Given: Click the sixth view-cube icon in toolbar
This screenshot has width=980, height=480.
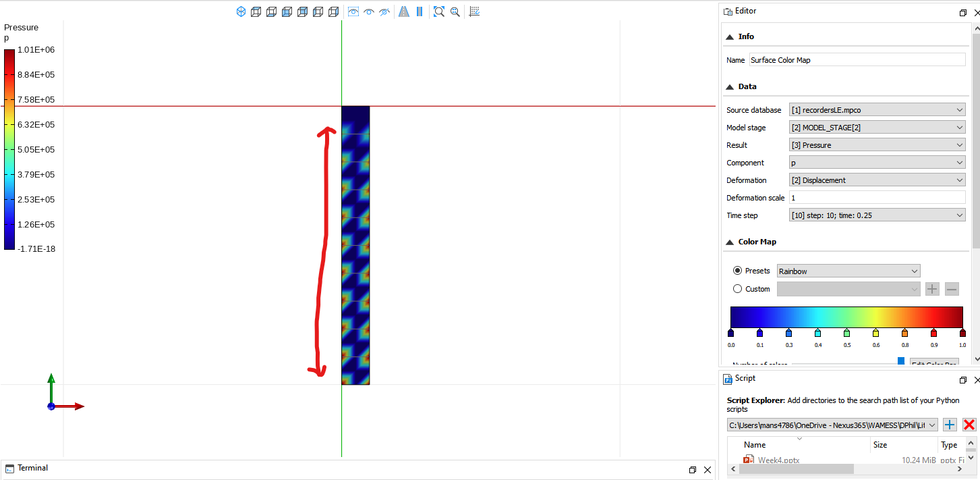Looking at the screenshot, I should 318,11.
